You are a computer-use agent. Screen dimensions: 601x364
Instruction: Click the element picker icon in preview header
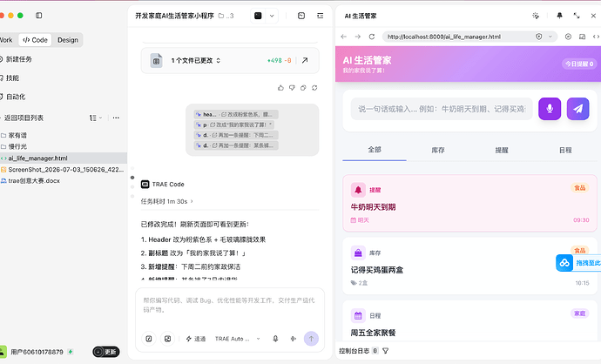tap(536, 16)
